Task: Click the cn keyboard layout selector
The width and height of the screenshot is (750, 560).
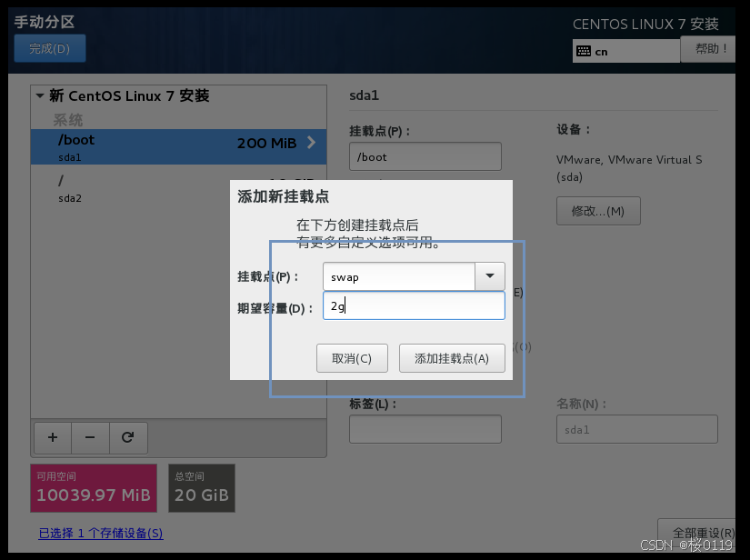Action: coord(626,51)
